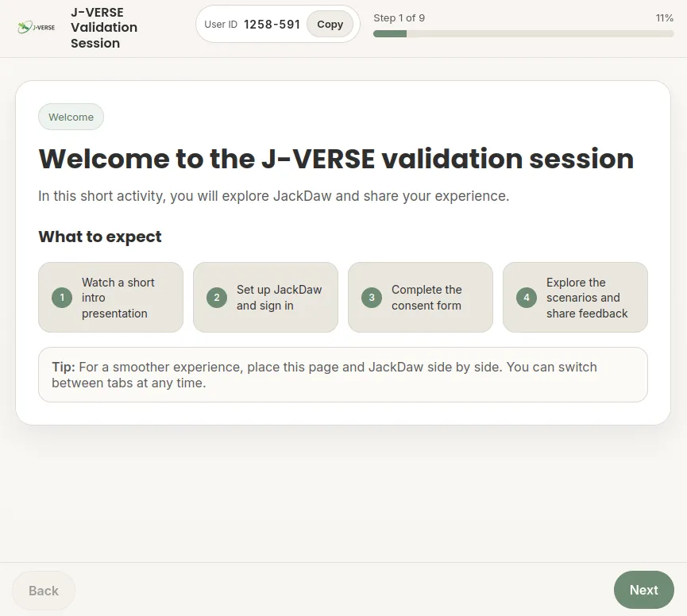Select the Welcome badge
The height and width of the screenshot is (616, 687).
click(x=71, y=117)
